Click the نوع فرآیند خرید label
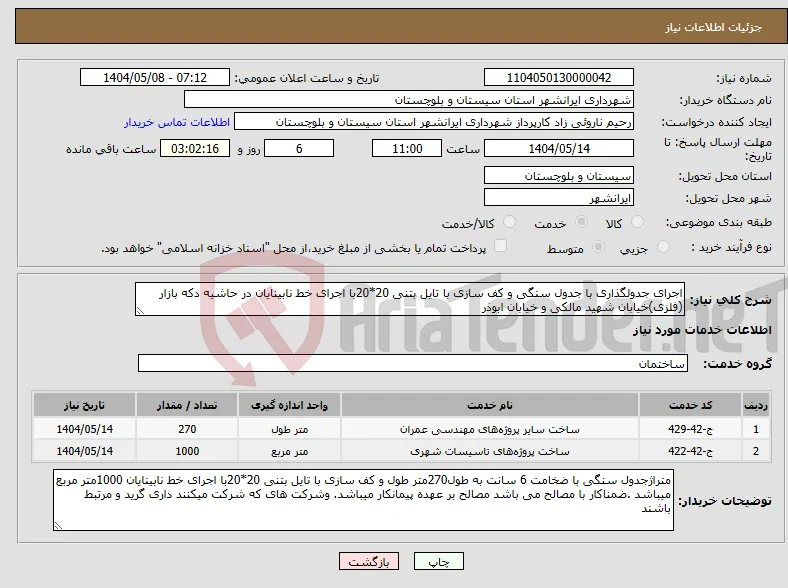The image size is (788, 588). [731, 247]
